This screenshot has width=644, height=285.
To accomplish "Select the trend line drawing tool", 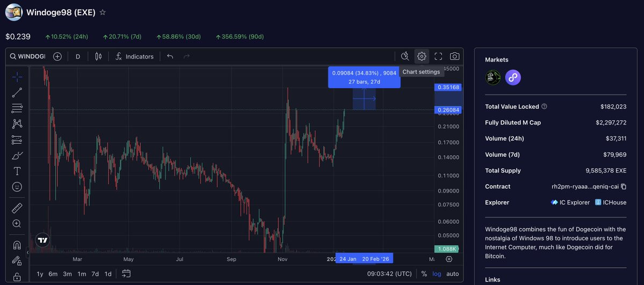I will pos(17,92).
